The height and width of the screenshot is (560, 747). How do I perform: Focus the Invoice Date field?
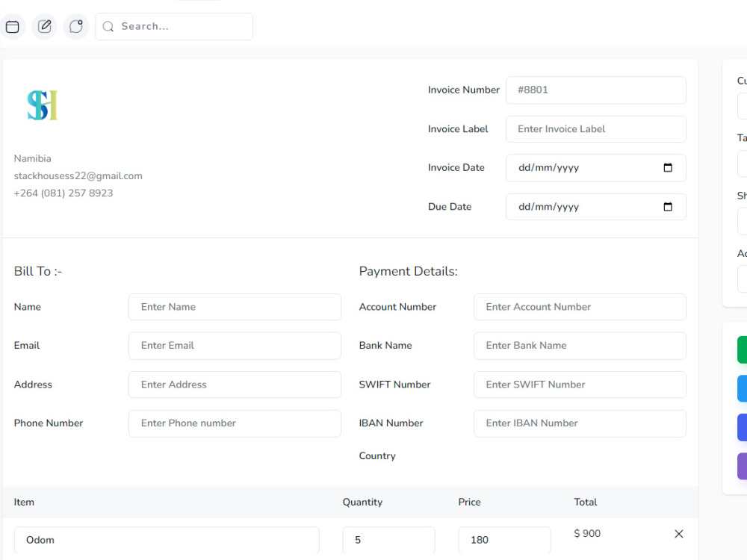pyautogui.click(x=595, y=167)
